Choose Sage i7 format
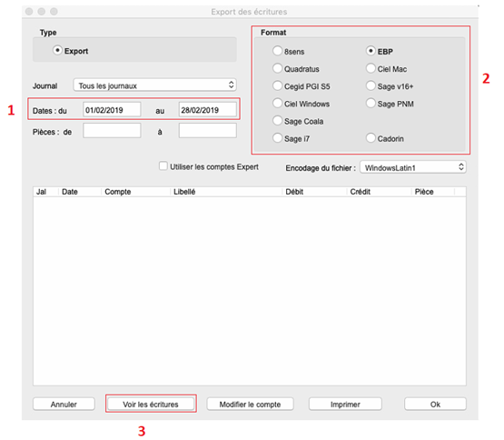 (x=277, y=138)
